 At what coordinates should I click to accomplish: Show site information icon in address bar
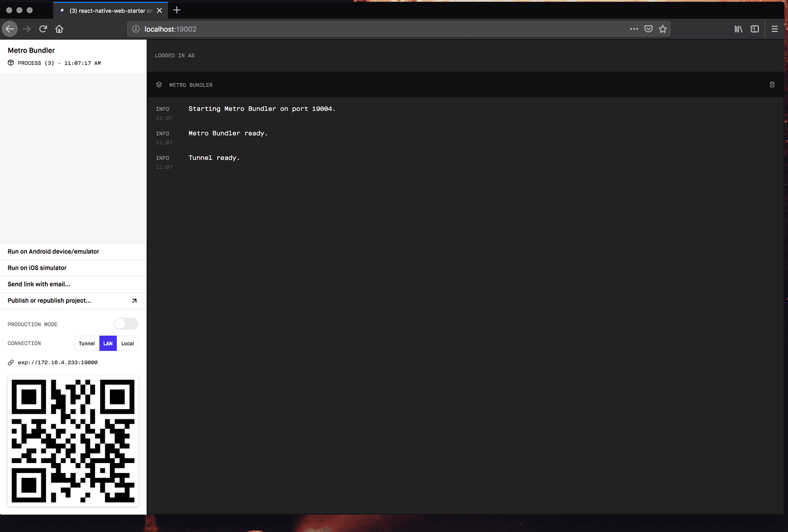[x=136, y=29]
